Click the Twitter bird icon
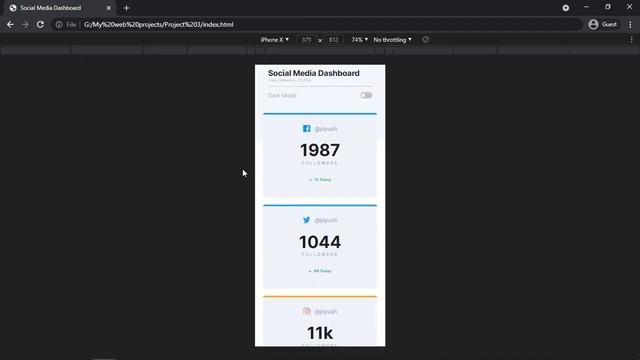This screenshot has height=360, width=640. point(307,220)
